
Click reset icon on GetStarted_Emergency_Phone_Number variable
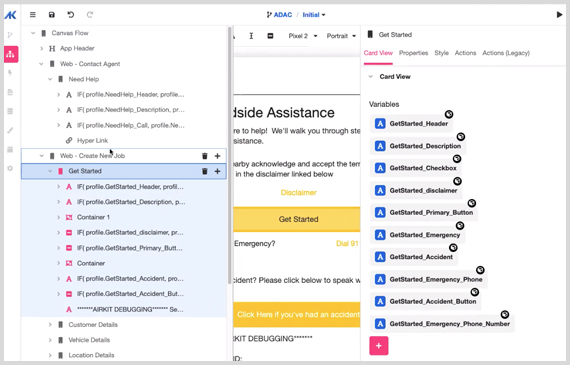505,314
